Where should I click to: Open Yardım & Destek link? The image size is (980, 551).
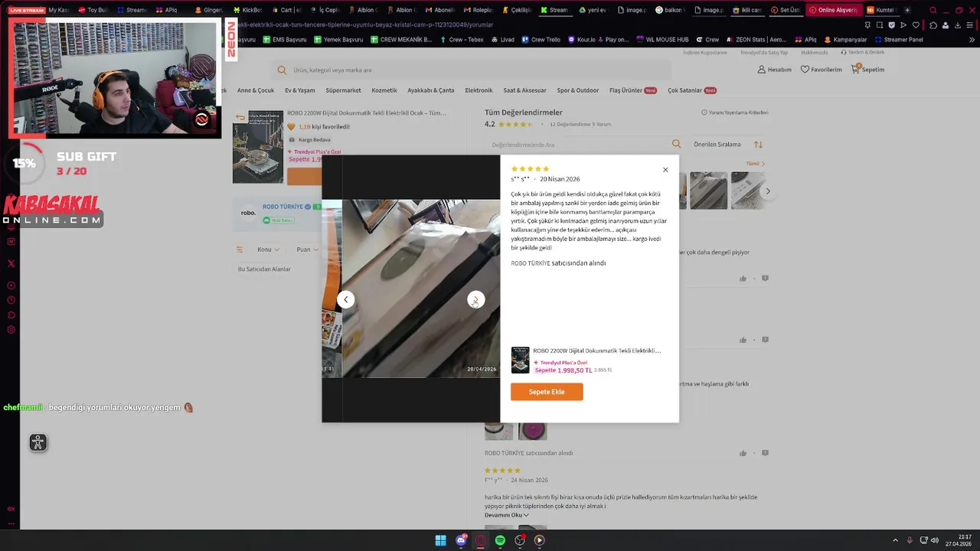click(863, 53)
